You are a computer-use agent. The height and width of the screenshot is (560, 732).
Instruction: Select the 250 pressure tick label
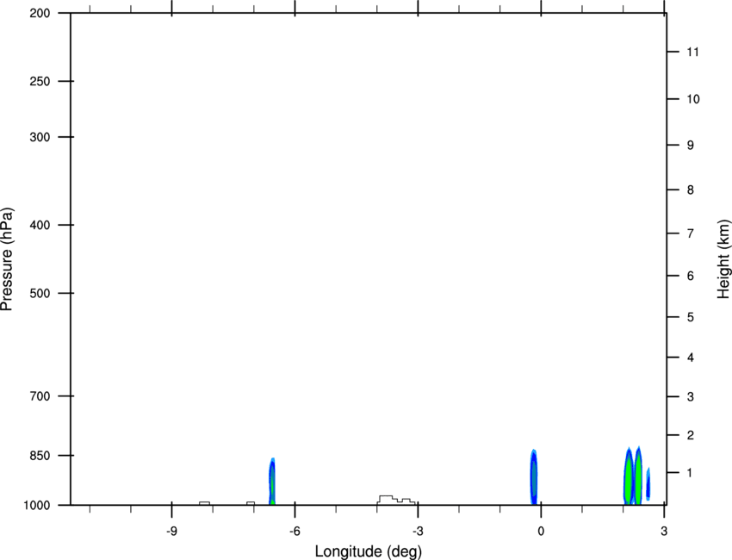(40, 81)
